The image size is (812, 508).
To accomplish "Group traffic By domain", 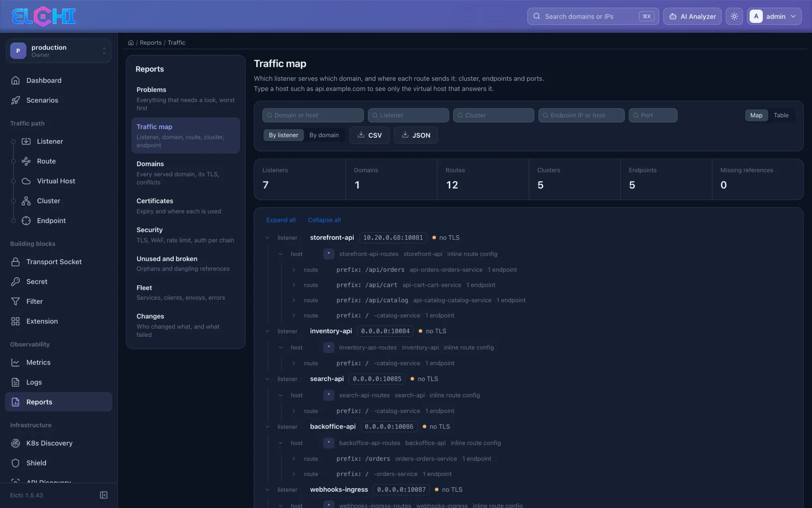I will click(324, 135).
